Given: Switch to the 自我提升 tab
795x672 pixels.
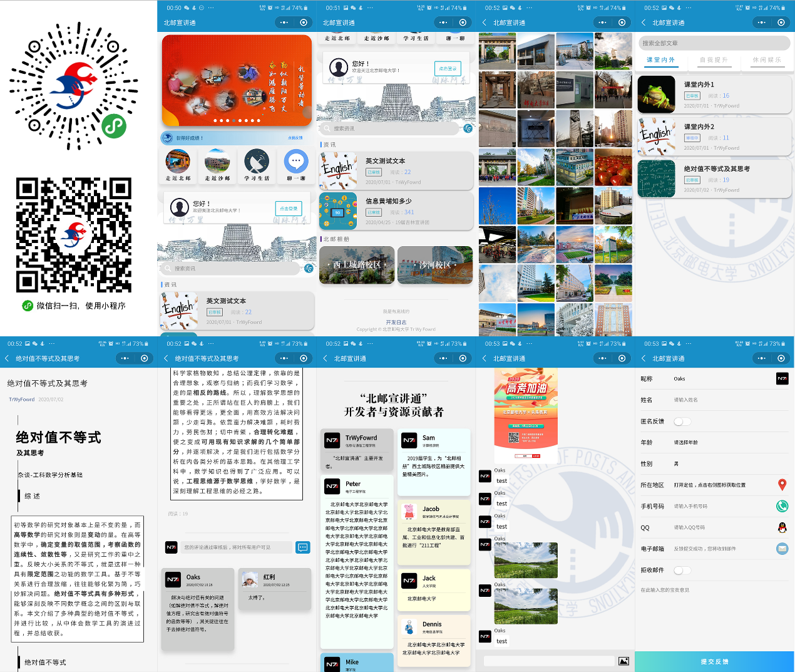Looking at the screenshot, I should 714,60.
